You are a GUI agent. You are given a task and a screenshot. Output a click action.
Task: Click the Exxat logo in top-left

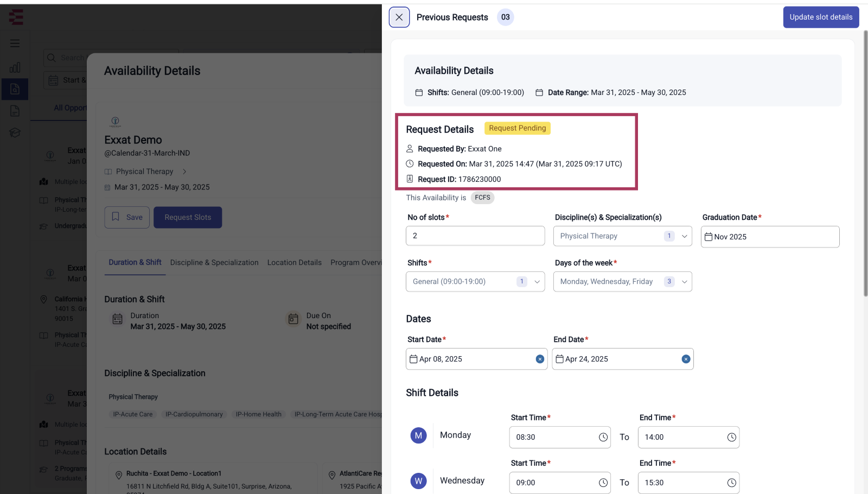[x=16, y=17]
